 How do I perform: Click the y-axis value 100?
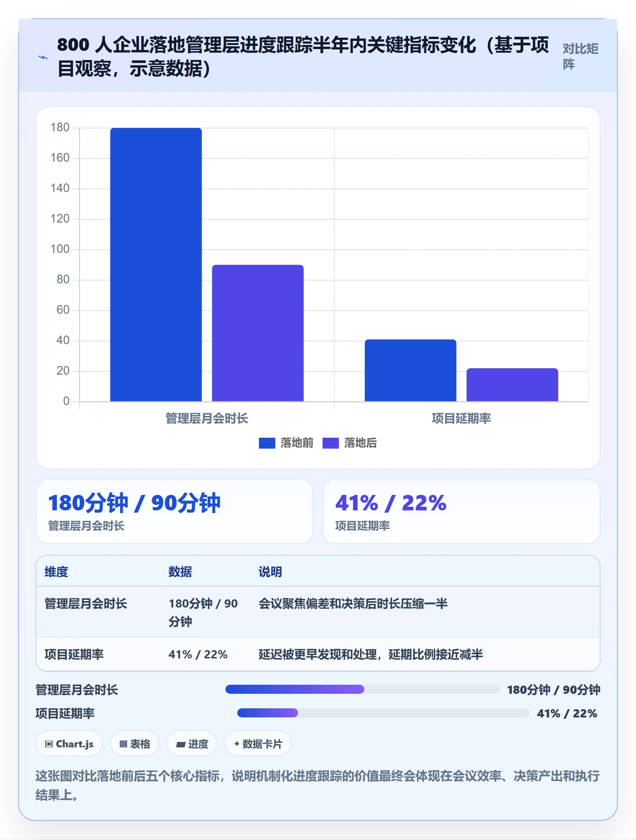(x=60, y=249)
